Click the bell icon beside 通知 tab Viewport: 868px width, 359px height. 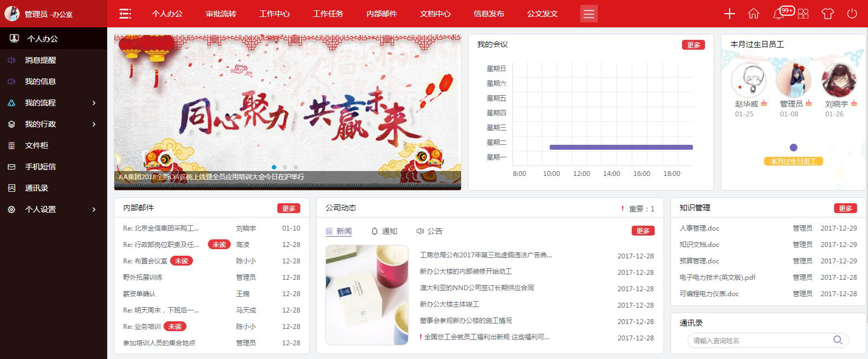point(375,231)
